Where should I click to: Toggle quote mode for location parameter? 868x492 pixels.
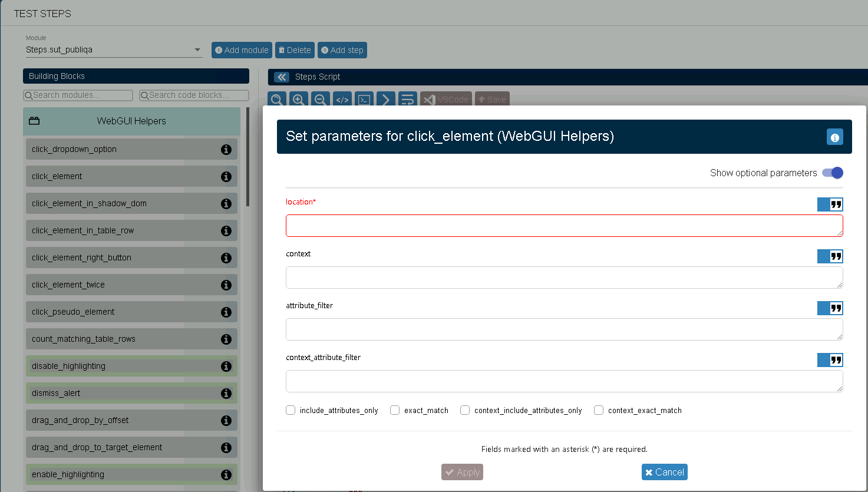pos(830,204)
